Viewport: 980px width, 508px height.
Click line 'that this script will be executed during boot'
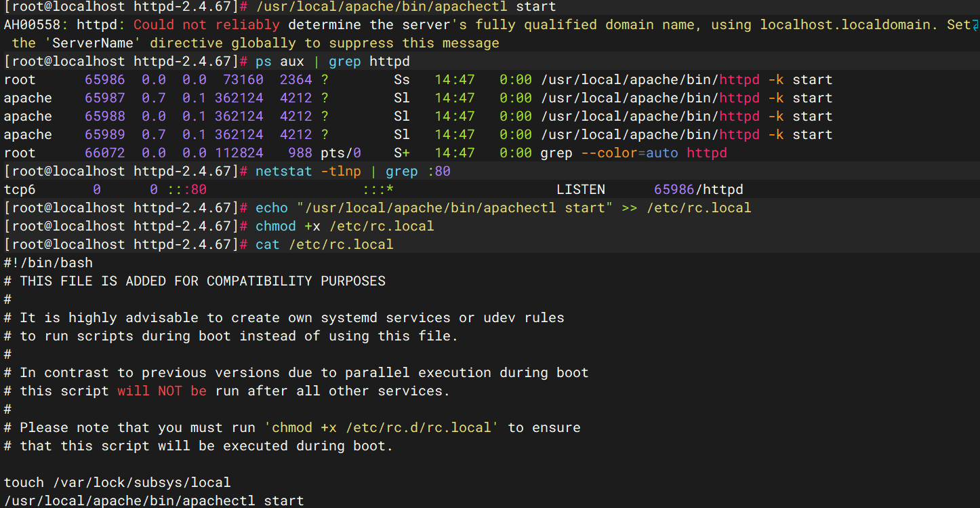coord(199,446)
